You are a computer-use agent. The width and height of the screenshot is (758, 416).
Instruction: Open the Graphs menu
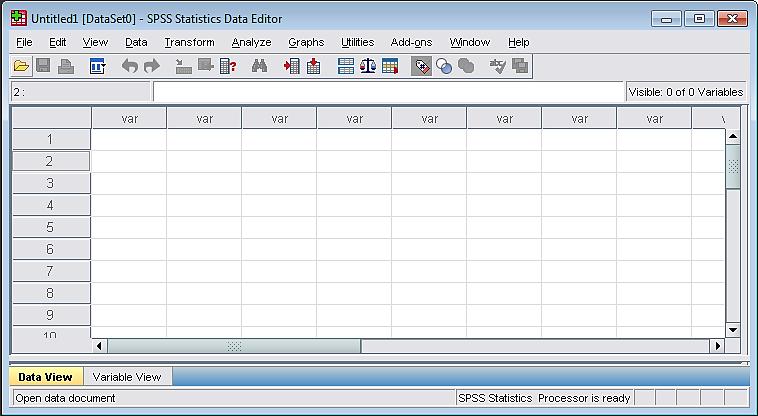(306, 43)
